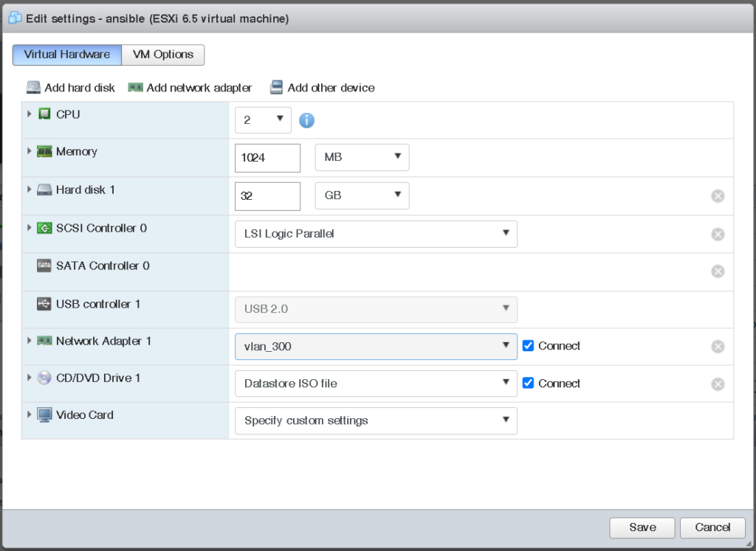Open the hard disk unit GB dropdown

pos(362,195)
